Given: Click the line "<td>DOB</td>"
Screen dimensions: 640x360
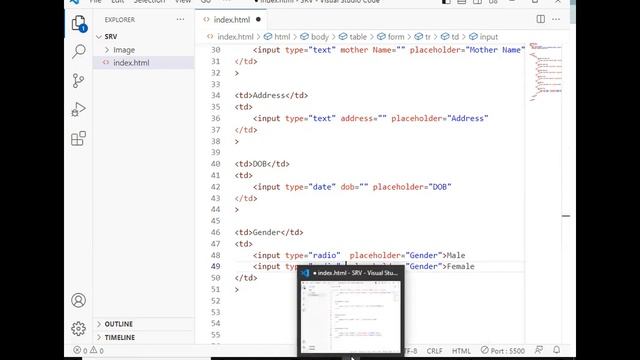Looking at the screenshot, I should click(262, 164).
